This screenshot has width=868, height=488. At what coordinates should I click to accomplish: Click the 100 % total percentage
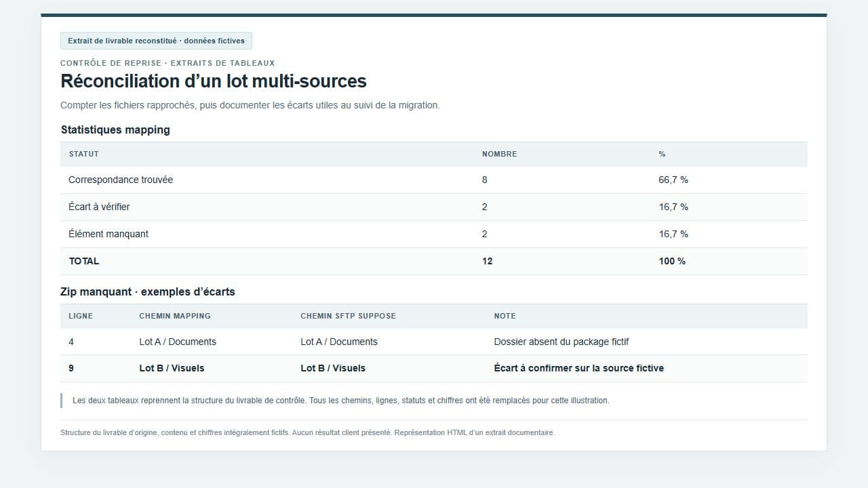672,261
